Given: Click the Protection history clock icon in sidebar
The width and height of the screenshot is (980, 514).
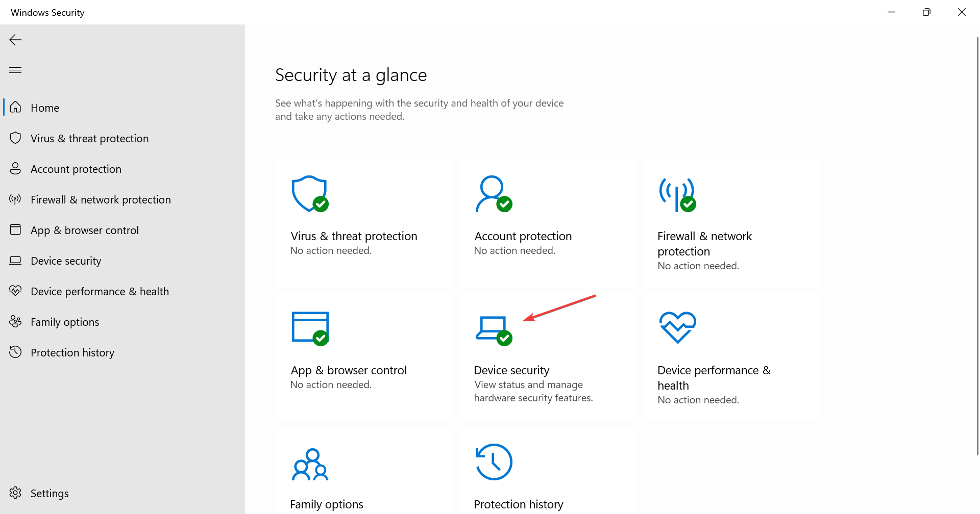Looking at the screenshot, I should point(15,352).
